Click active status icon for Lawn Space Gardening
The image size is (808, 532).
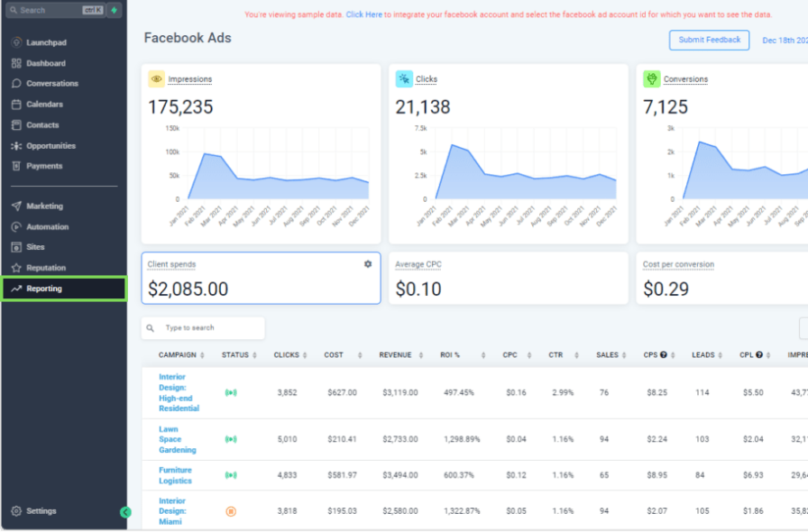pyautogui.click(x=231, y=439)
